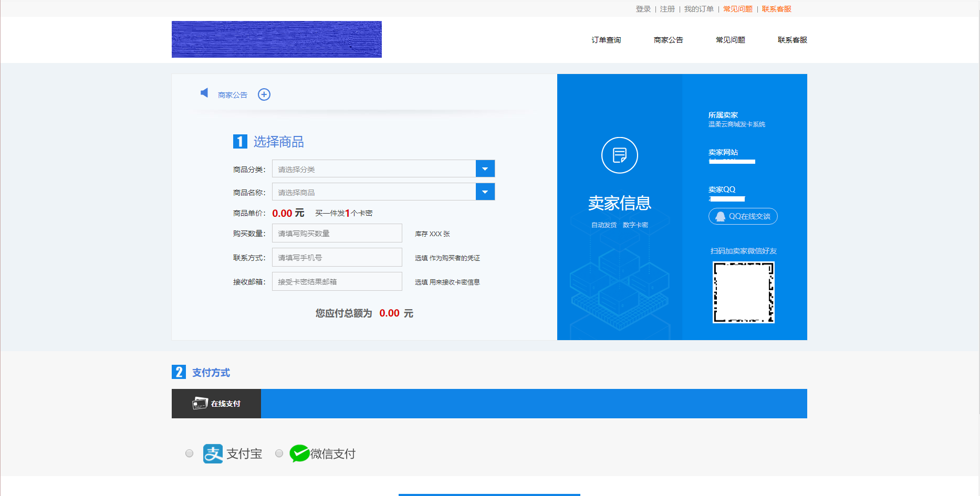The height and width of the screenshot is (496, 980).
Task: Select the 微信支付 radio button
Action: 279,453
